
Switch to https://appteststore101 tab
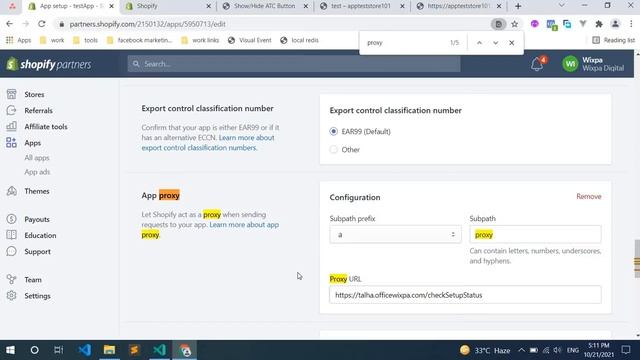[x=458, y=6]
